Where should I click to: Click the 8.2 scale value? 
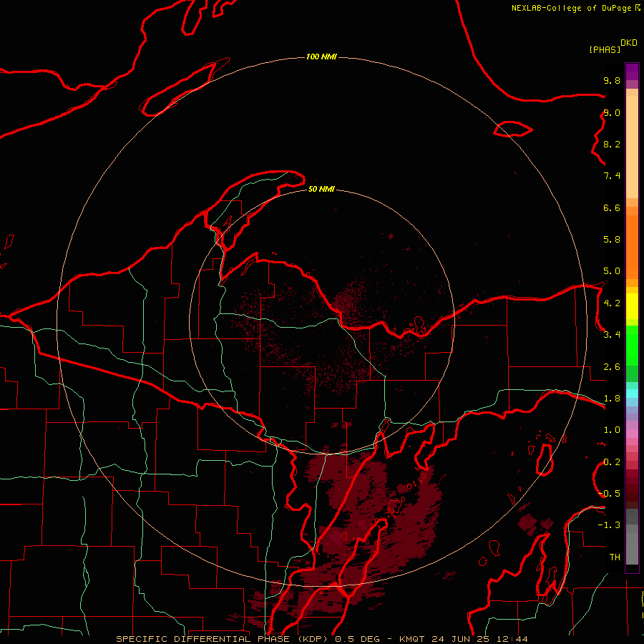point(612,144)
